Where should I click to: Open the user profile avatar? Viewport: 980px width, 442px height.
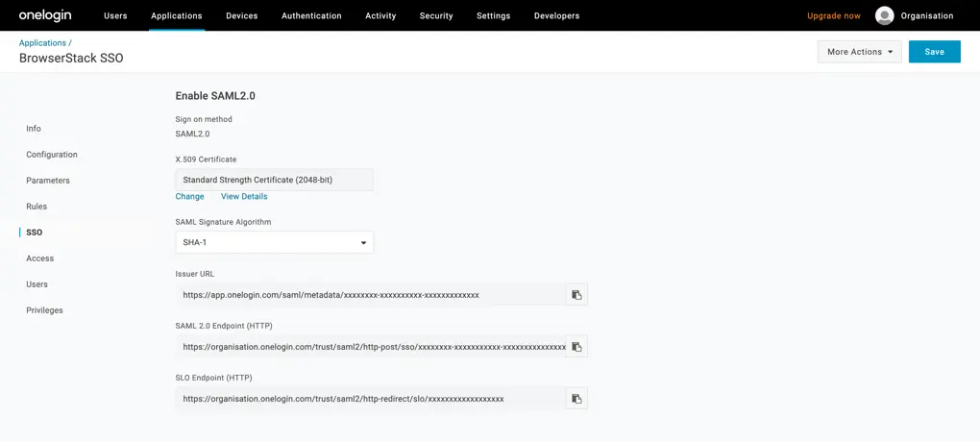coord(884,15)
